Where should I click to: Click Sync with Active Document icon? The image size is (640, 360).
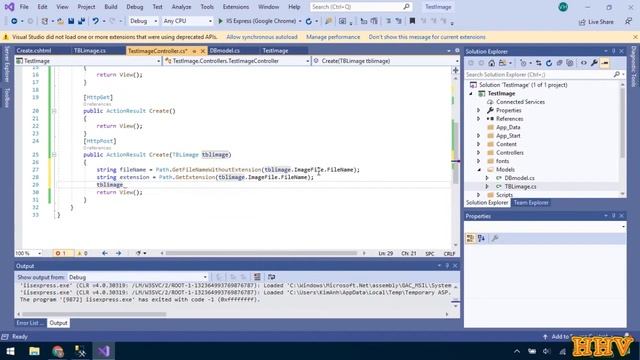pos(539,63)
